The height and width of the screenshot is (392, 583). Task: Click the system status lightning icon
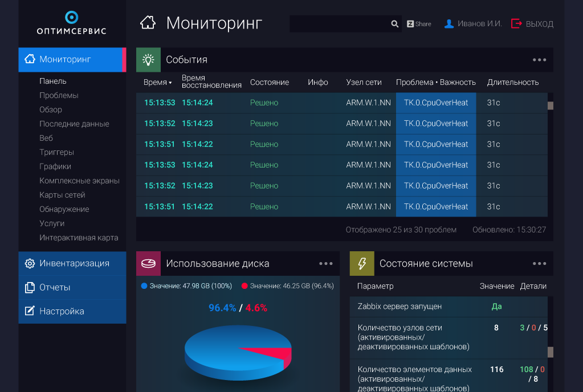pos(362,263)
